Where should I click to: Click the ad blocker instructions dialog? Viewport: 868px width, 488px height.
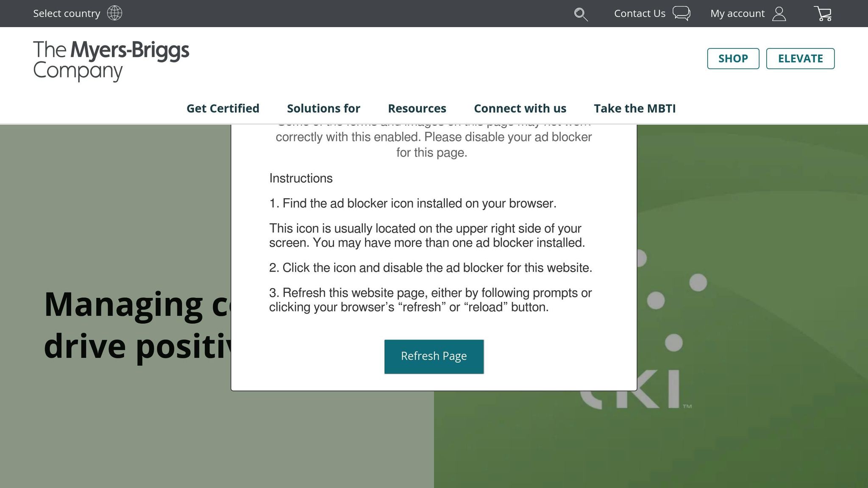[434, 254]
